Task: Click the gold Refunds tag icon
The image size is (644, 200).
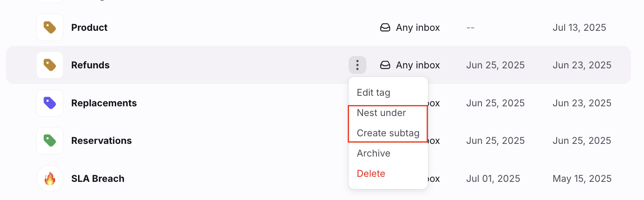Action: [x=50, y=65]
